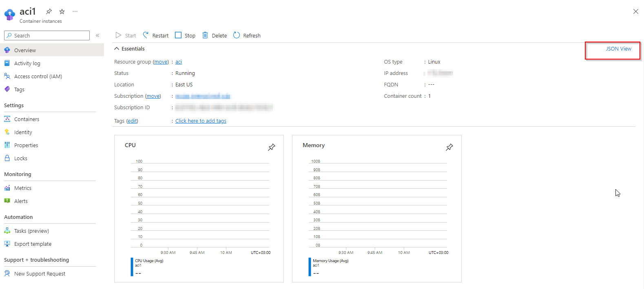Click the Export template icon
The height and width of the screenshot is (289, 644).
point(7,244)
